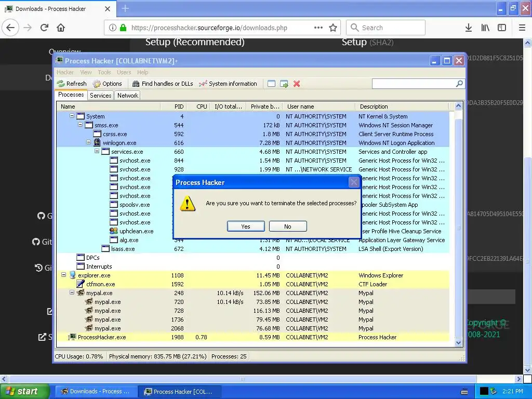Toggle browser sidebar icon
This screenshot has height=399, width=532.
pyautogui.click(x=502, y=28)
